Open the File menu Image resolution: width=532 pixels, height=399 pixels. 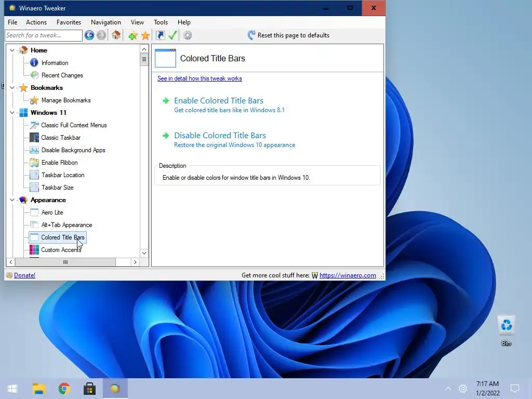tap(12, 22)
